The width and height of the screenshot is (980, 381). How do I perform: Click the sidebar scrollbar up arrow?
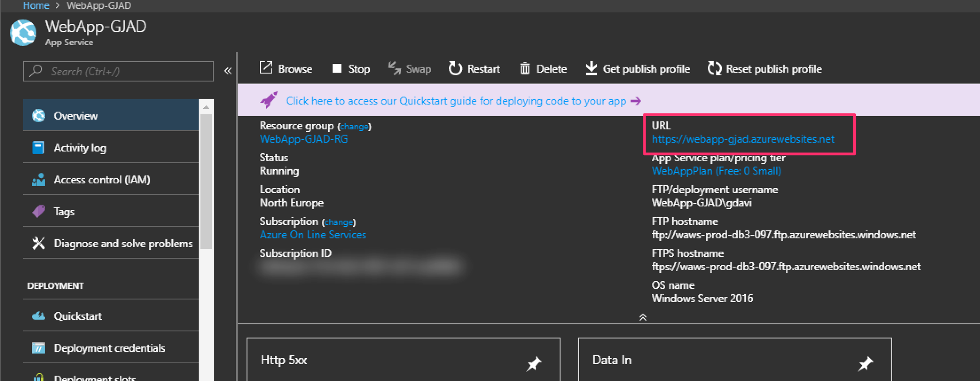point(206,107)
